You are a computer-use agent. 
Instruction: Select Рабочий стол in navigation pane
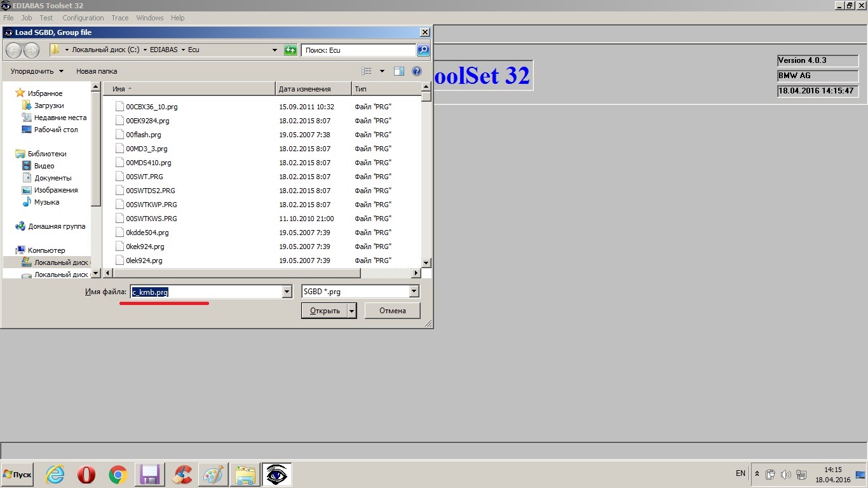[50, 130]
